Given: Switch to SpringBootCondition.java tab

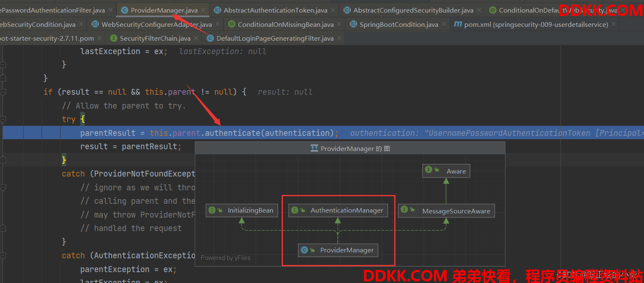Looking at the screenshot, I should click(x=398, y=25).
